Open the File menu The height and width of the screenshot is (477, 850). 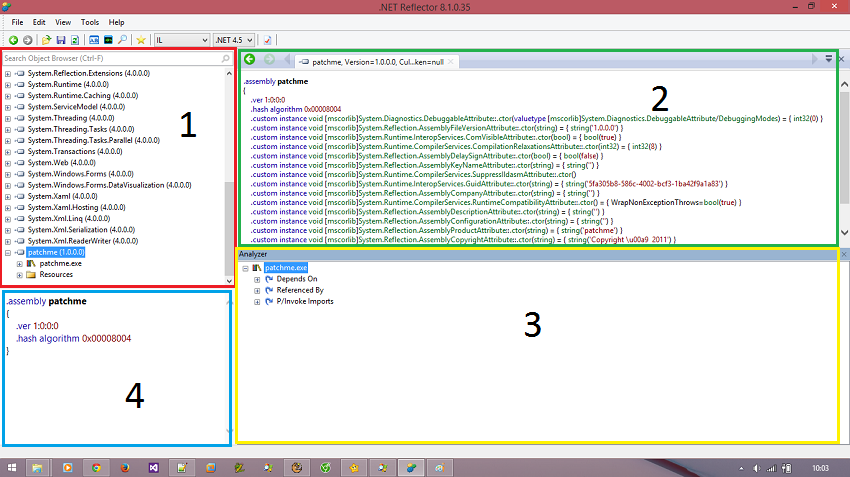tap(17, 22)
